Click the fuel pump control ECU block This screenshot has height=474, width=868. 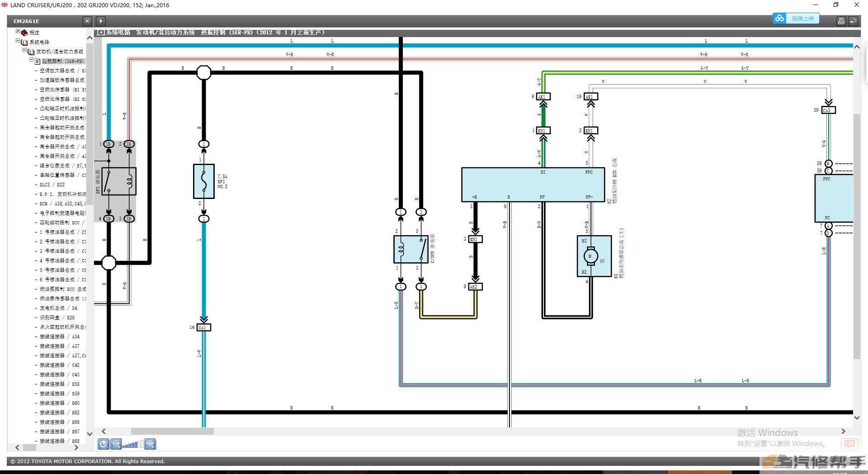pos(533,185)
